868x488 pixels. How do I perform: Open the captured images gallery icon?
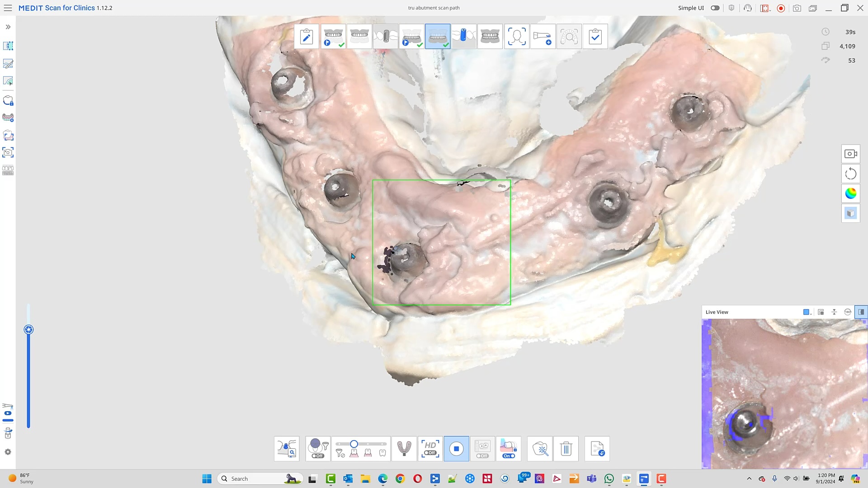pos(813,8)
